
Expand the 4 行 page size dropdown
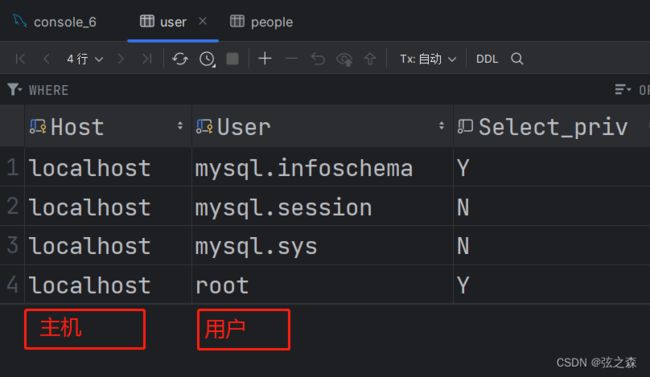coord(85,59)
